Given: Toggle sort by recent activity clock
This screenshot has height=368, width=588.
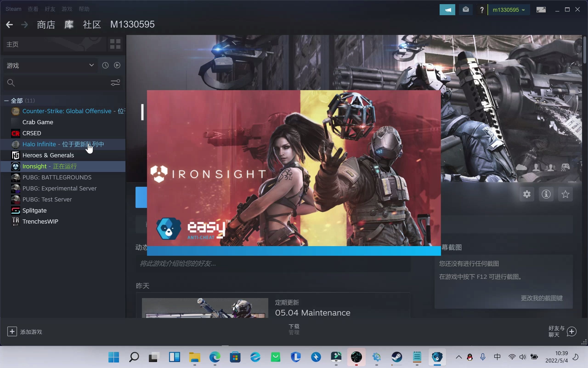Looking at the screenshot, I should tap(105, 65).
